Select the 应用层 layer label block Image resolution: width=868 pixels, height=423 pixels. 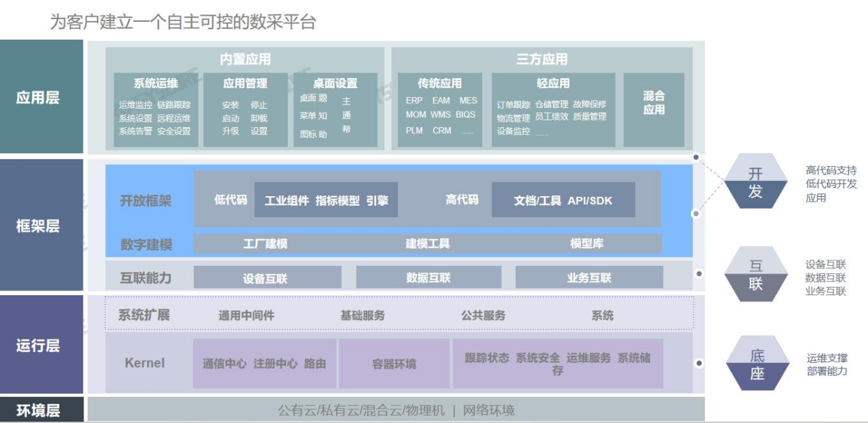coord(42,96)
